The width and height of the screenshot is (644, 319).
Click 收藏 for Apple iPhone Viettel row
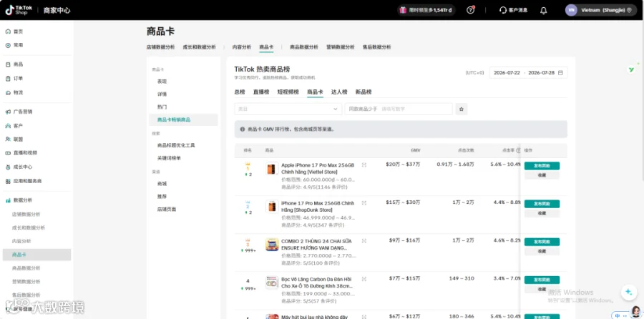tap(542, 175)
